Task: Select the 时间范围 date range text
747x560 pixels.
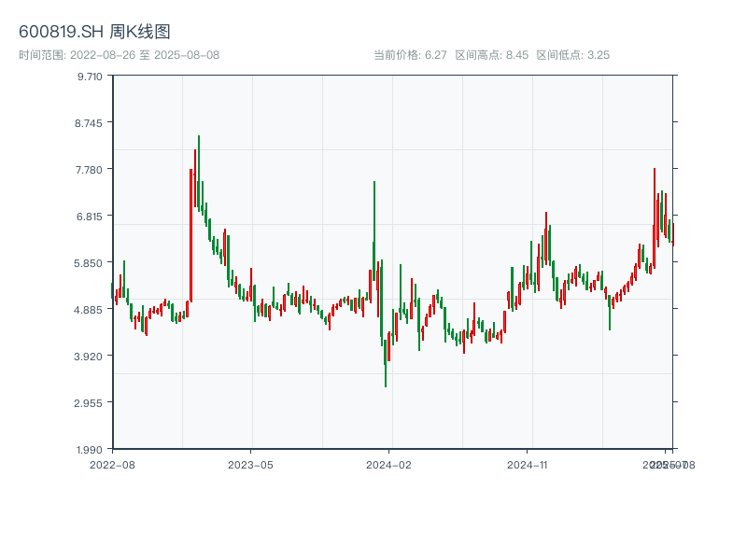Action: click(119, 55)
